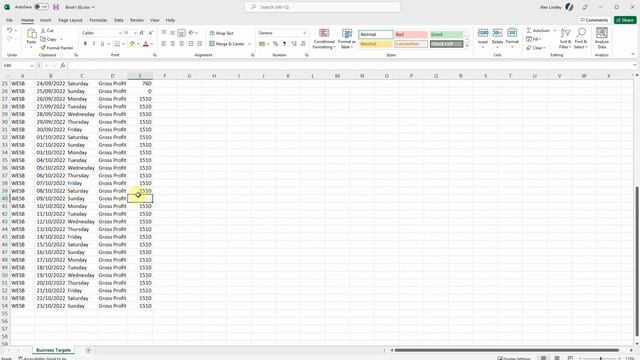Open Sort & Filter menu
The width and height of the screenshot is (640, 360).
(565, 38)
